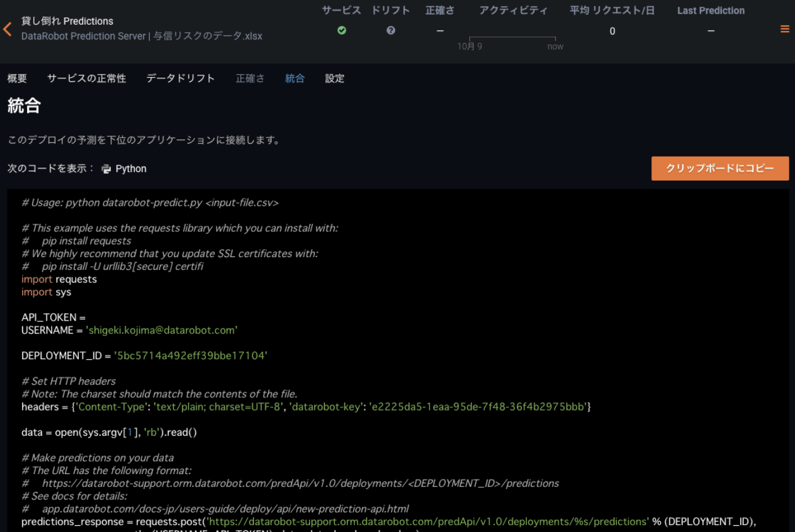Click the 次のコードを表示 label
Viewport: 795px width, 532px height.
(x=51, y=169)
